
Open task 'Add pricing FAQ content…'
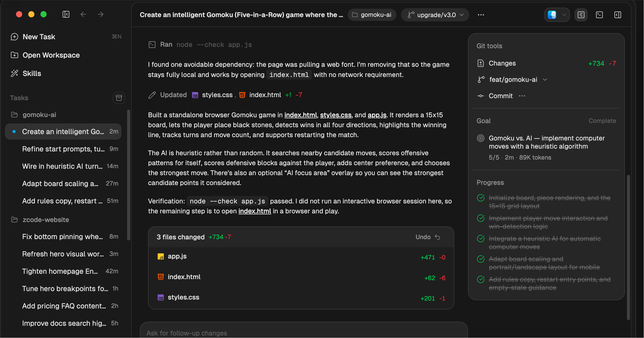click(63, 306)
